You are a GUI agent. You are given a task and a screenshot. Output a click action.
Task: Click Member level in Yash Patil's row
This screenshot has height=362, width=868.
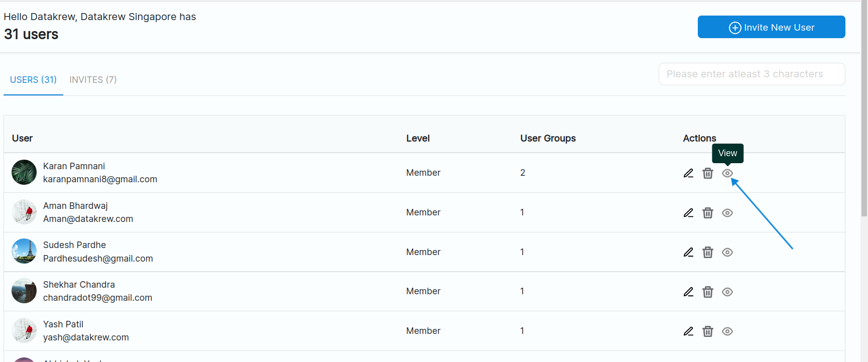423,331
